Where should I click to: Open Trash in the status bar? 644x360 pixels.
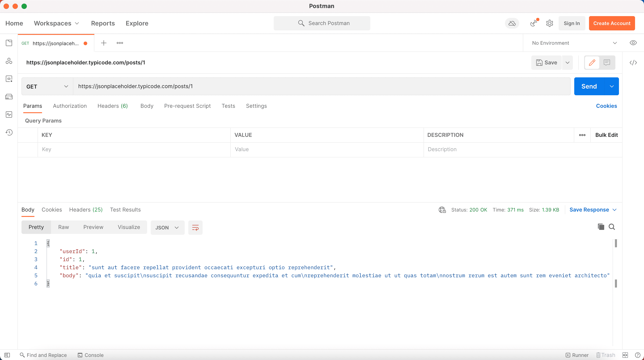[x=606, y=355]
